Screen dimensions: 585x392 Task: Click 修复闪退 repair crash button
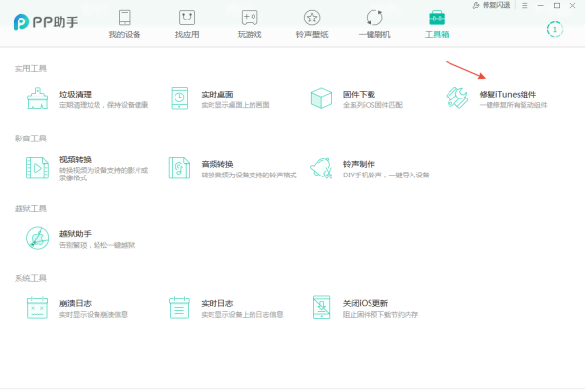[x=491, y=5]
